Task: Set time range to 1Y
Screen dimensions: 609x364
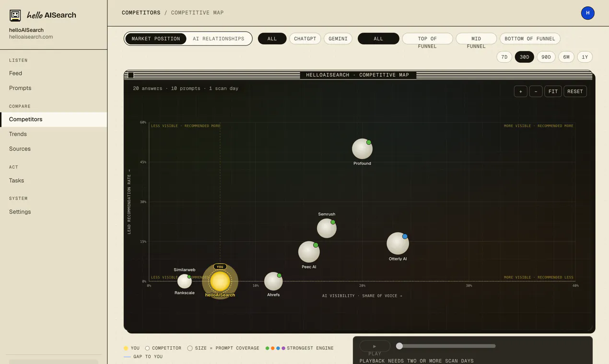Action: click(x=585, y=57)
